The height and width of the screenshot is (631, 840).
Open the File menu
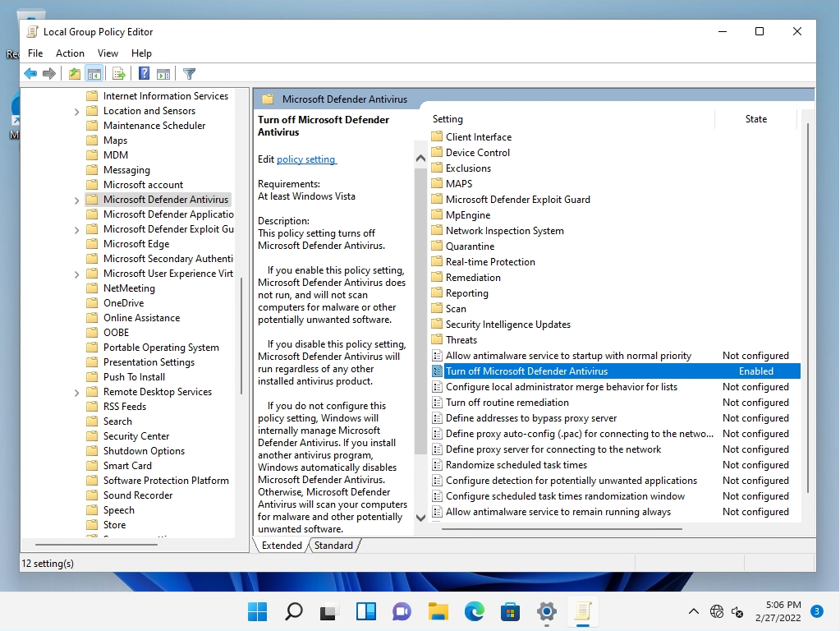[35, 53]
